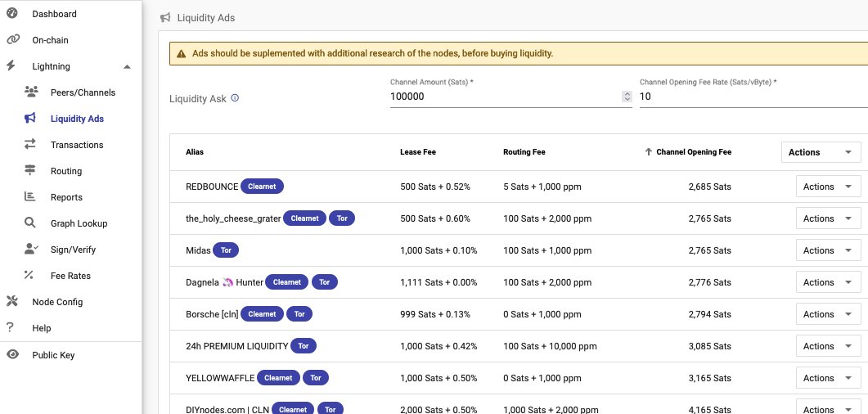This screenshot has height=414, width=868.
Task: Sort table by Alias column header
Action: [195, 151]
